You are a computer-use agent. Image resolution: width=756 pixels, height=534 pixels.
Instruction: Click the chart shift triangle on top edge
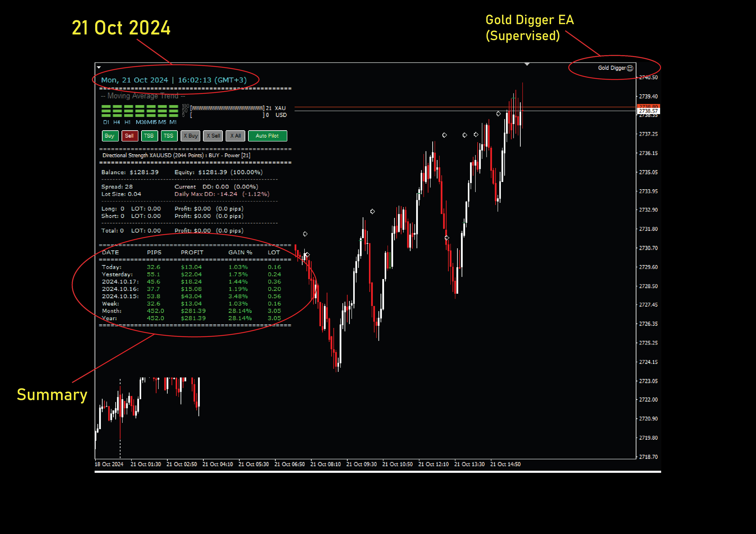click(527, 64)
